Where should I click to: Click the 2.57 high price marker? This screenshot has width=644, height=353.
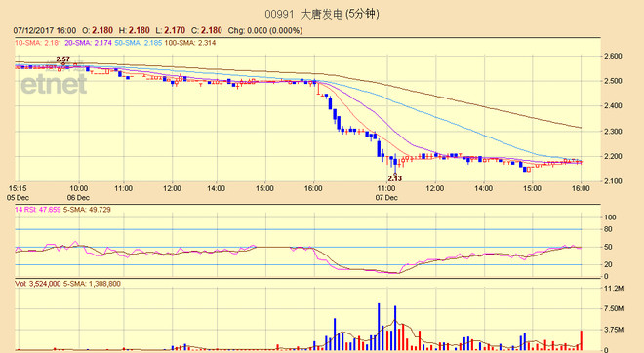pos(62,59)
